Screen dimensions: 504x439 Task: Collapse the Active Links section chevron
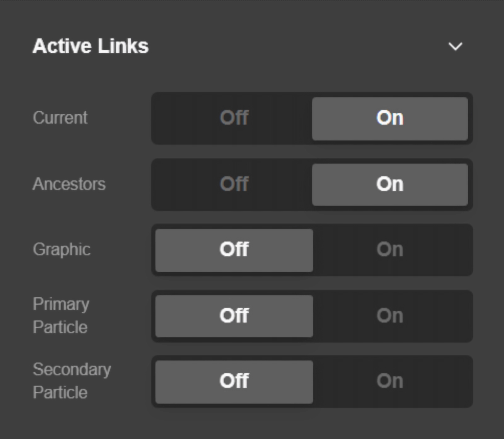tap(455, 47)
